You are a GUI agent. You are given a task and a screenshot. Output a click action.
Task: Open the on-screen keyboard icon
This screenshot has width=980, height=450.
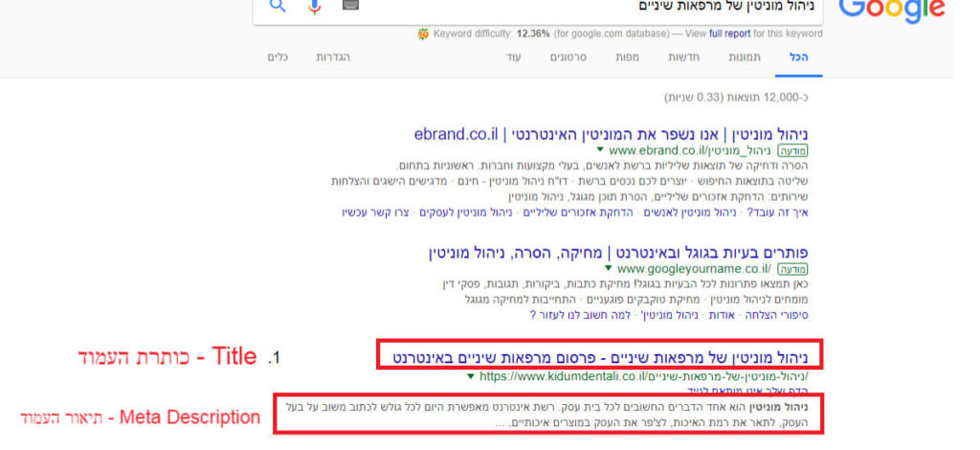(x=351, y=5)
